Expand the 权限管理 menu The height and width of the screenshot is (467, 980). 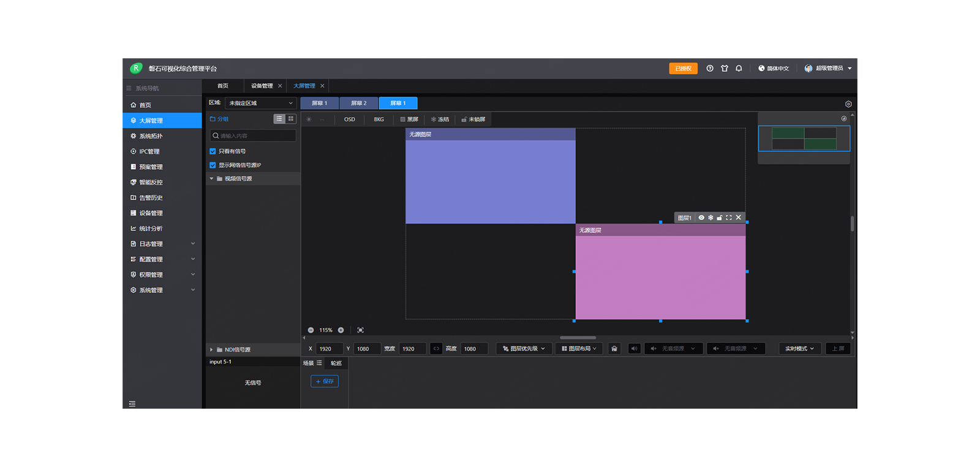tap(162, 275)
